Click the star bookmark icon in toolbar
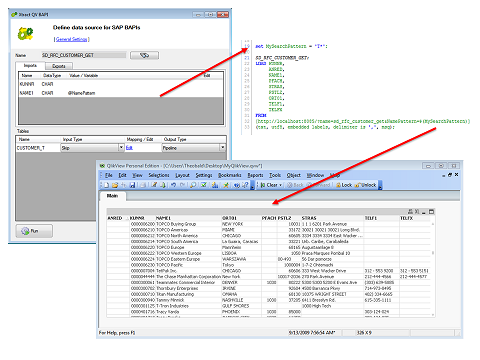 click(x=226, y=185)
